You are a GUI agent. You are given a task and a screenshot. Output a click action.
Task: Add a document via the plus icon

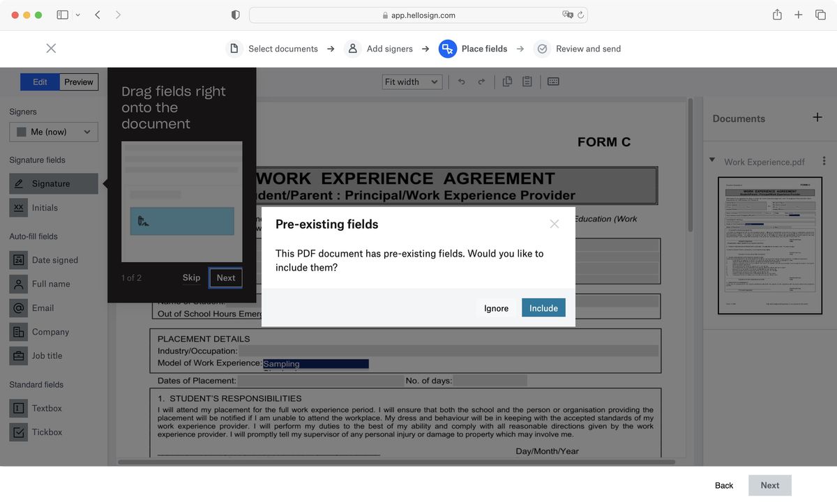click(817, 117)
